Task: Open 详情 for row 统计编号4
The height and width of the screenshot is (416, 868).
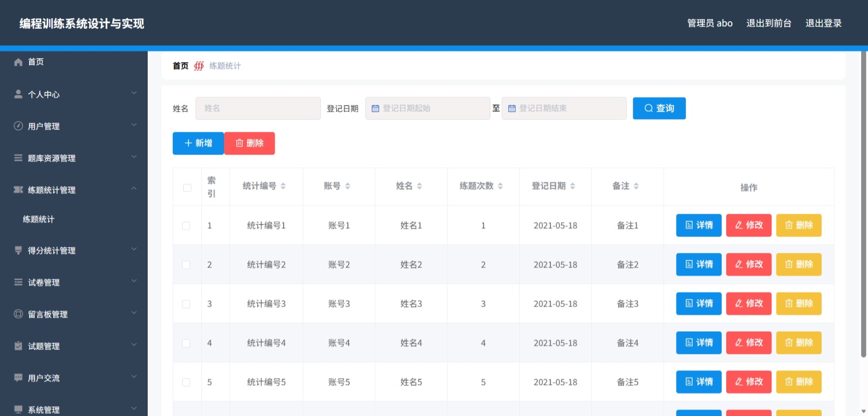Action: click(699, 343)
